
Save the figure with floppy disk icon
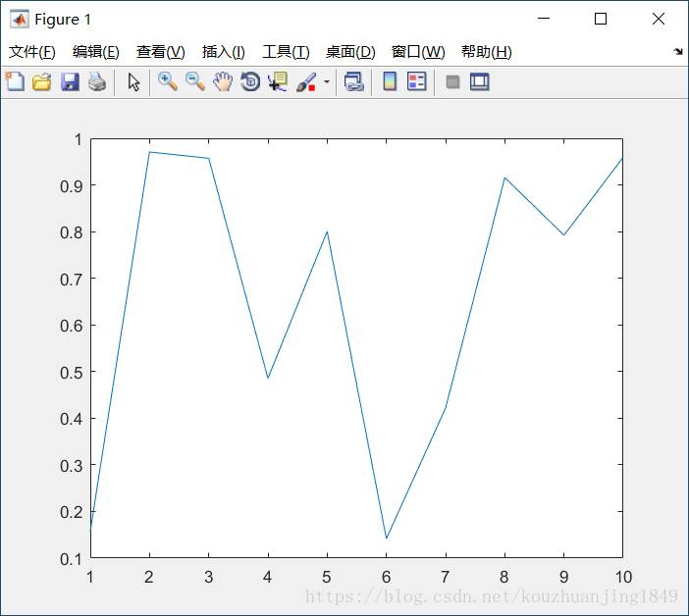click(70, 81)
